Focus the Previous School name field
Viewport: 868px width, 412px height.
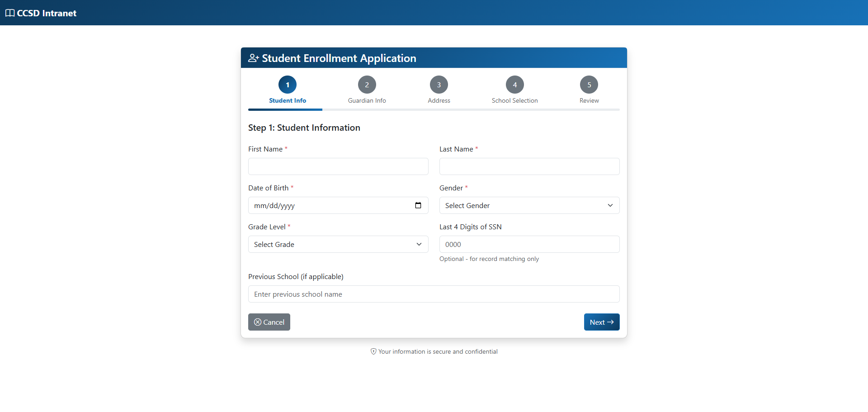click(x=434, y=294)
